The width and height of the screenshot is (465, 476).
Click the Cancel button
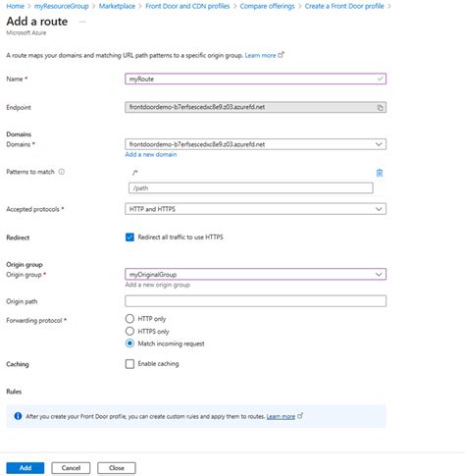[x=71, y=468]
